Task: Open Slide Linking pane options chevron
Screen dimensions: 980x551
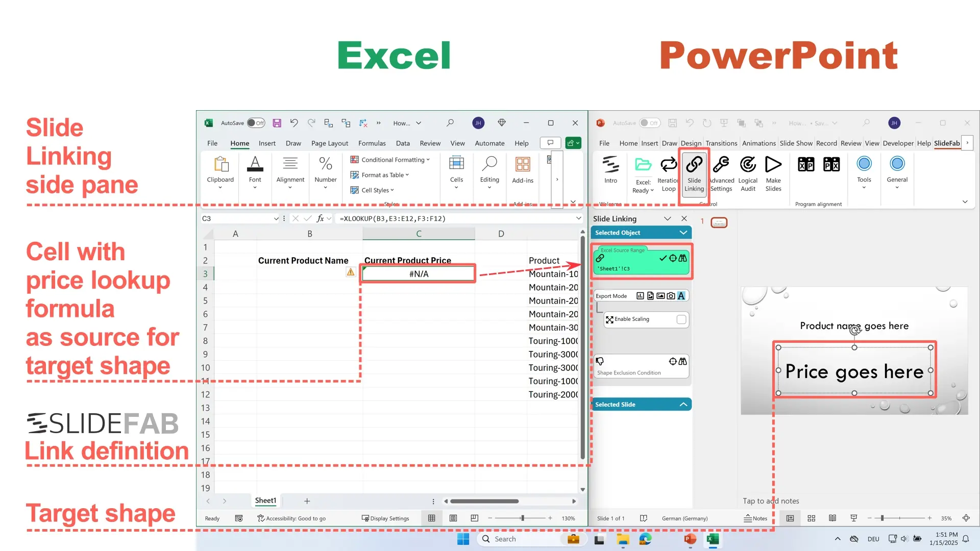Action: (x=667, y=218)
